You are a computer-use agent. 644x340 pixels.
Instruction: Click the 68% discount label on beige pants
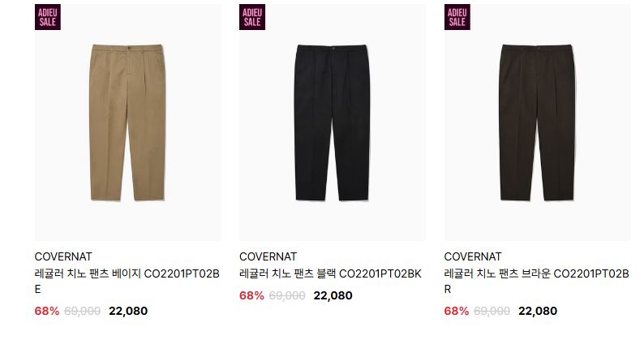[x=47, y=311]
